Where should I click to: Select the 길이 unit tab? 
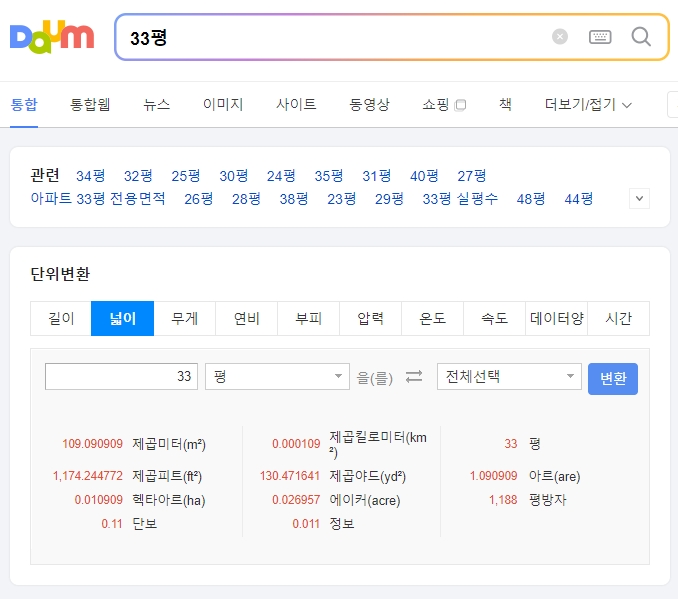(x=61, y=318)
